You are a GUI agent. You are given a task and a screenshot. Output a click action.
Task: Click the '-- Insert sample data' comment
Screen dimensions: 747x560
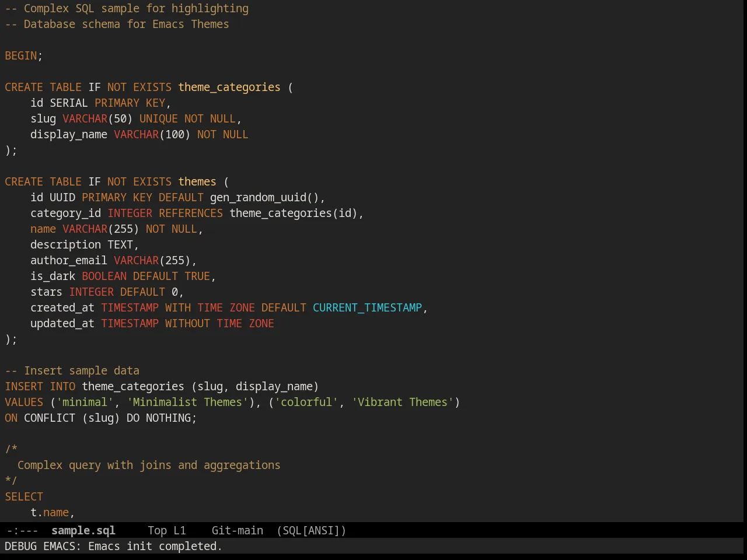click(x=72, y=370)
